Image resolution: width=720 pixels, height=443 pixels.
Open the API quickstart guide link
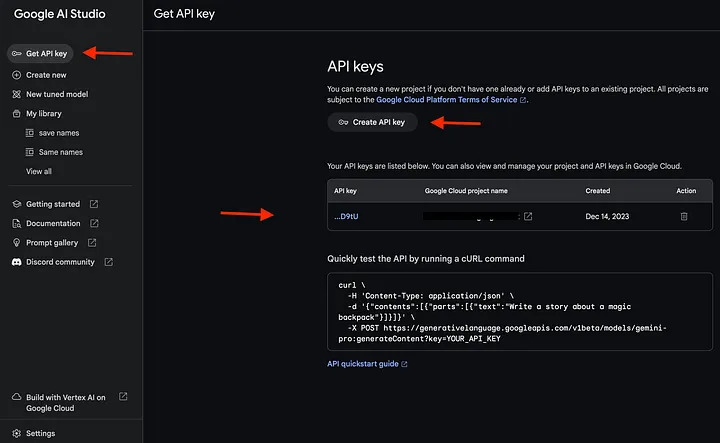pos(366,364)
